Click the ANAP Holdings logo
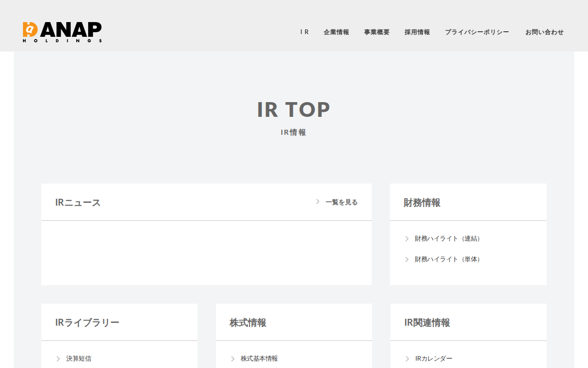 62,32
